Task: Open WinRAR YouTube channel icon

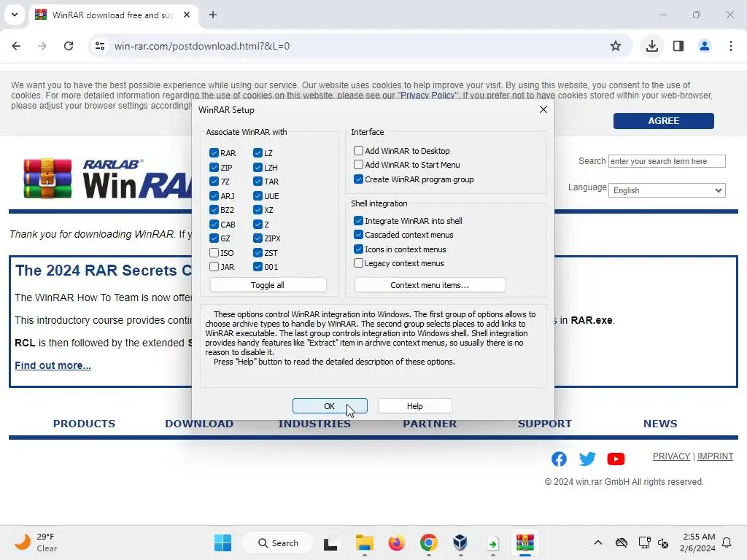Action: pos(616,459)
